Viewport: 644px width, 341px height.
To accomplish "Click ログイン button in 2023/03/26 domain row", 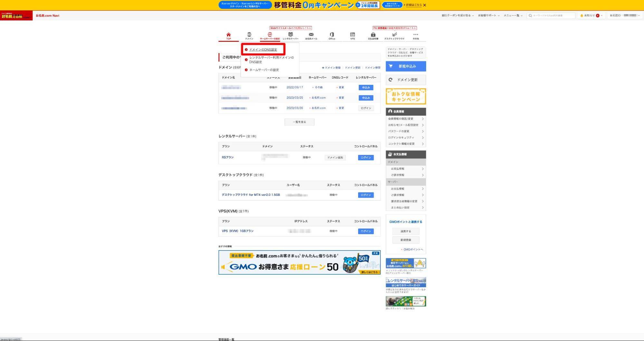I will click(x=366, y=108).
